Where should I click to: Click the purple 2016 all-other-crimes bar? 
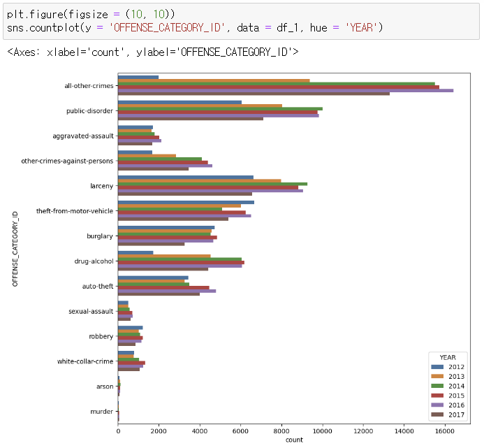(286, 91)
